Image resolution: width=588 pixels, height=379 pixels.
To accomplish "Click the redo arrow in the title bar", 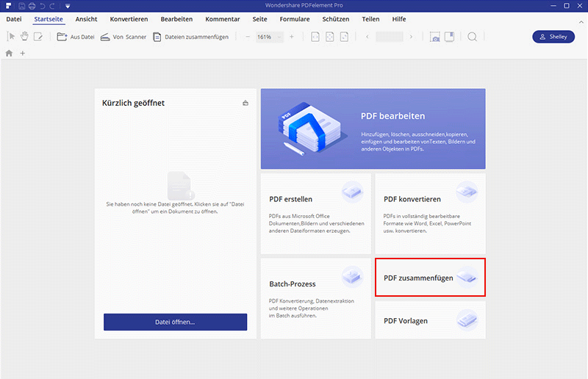I will [x=52, y=6].
